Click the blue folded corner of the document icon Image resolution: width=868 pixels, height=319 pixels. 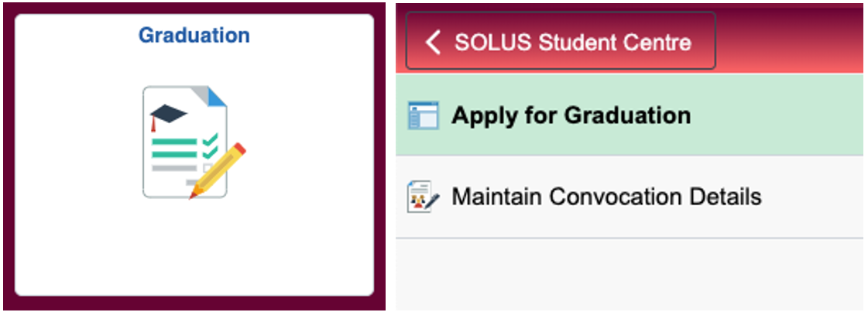click(x=218, y=96)
